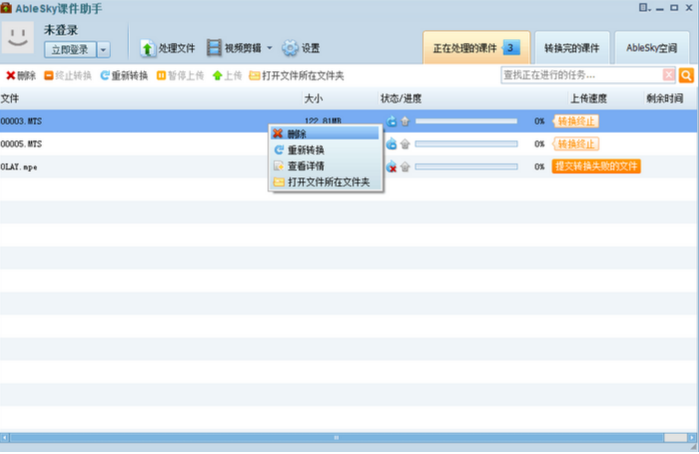Click the status icon of 00005.MTS row
Screen dimensions: 699x454
[x=391, y=144]
